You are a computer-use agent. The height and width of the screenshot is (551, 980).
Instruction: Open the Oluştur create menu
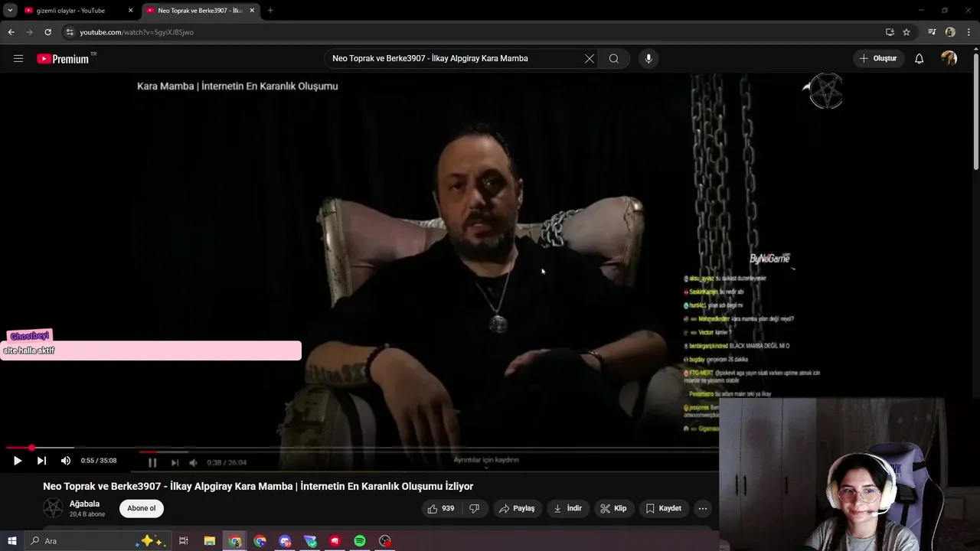(878, 58)
